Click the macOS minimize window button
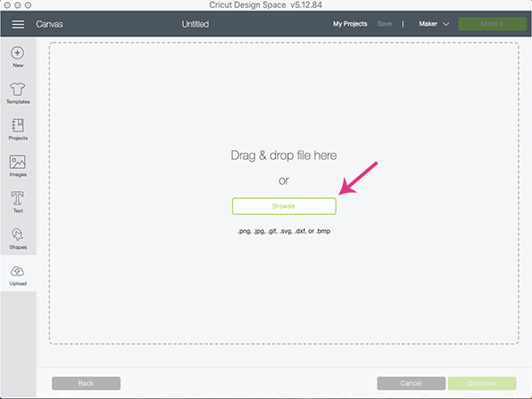 click(x=18, y=5)
